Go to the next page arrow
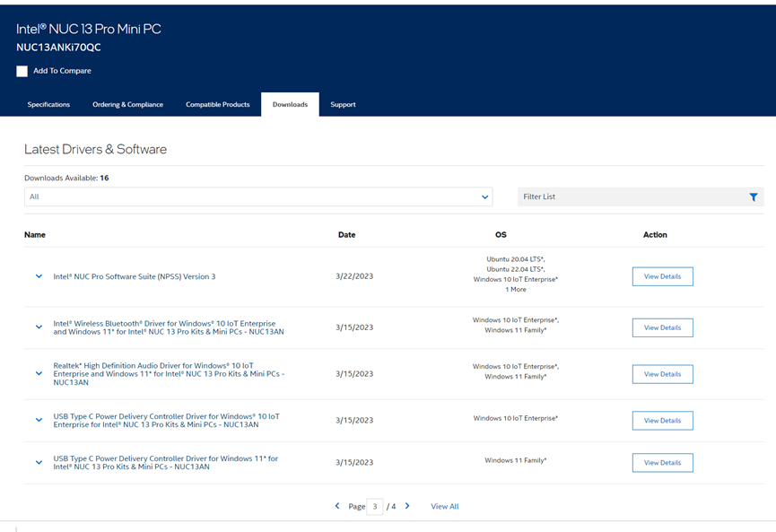Image resolution: width=776 pixels, height=532 pixels. [x=407, y=506]
